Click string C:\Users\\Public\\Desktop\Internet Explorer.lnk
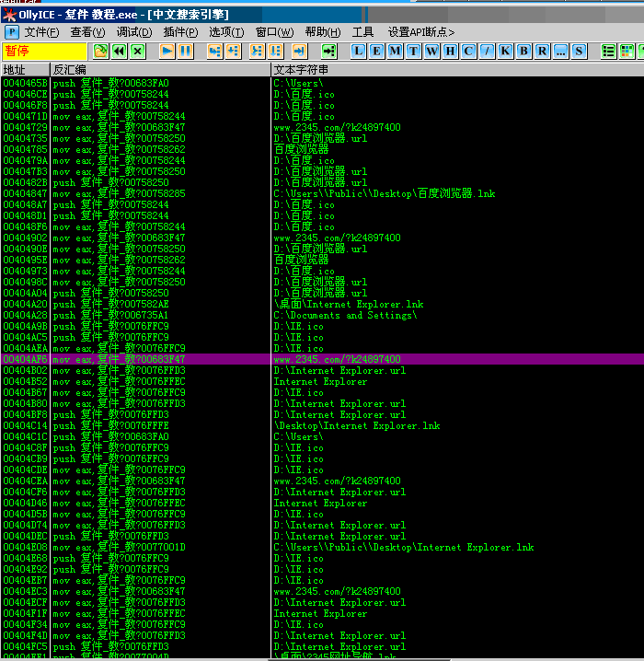Screen dimensions: 644x661 pos(404,547)
